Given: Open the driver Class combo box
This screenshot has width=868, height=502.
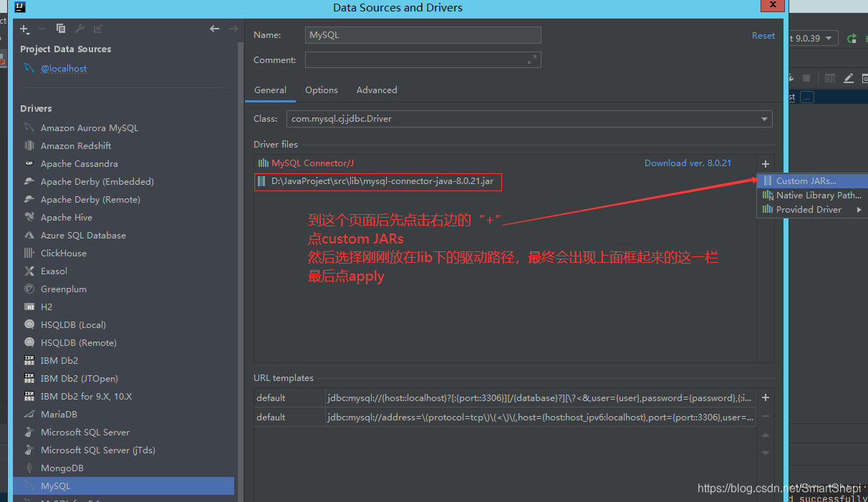Looking at the screenshot, I should (x=529, y=119).
